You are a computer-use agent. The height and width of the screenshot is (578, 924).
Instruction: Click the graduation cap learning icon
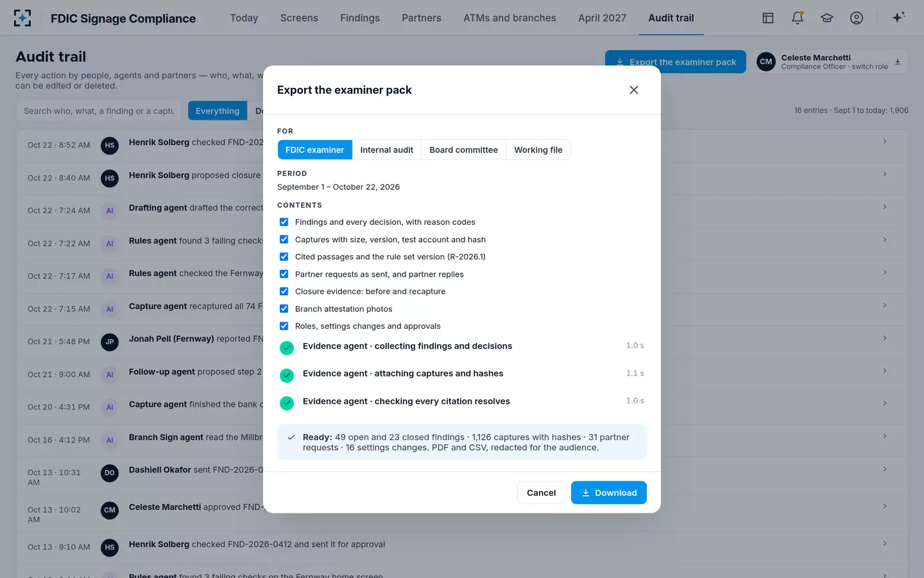827,18
